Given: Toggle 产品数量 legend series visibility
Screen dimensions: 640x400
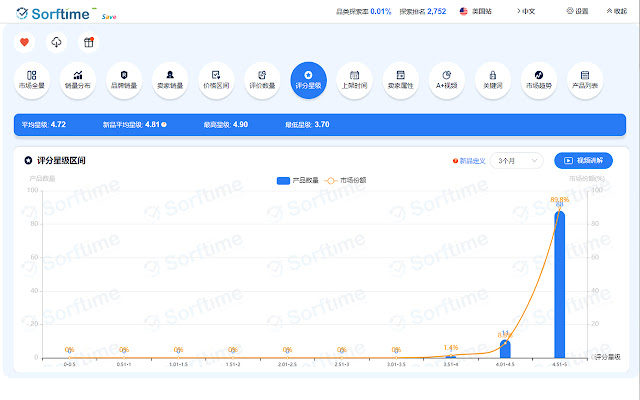Looking at the screenshot, I should click(296, 180).
